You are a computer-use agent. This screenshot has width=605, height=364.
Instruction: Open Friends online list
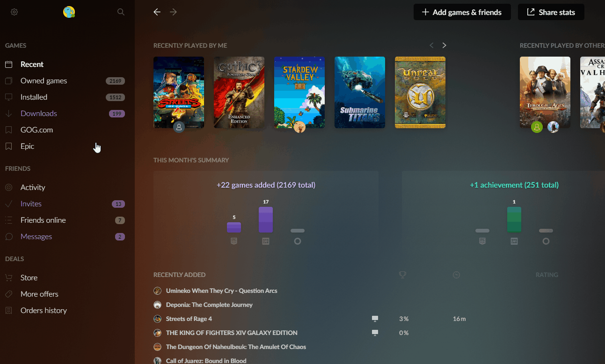tap(43, 220)
